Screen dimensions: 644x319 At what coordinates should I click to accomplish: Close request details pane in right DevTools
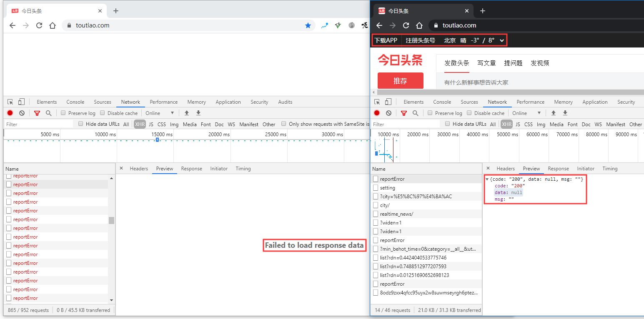coord(488,168)
